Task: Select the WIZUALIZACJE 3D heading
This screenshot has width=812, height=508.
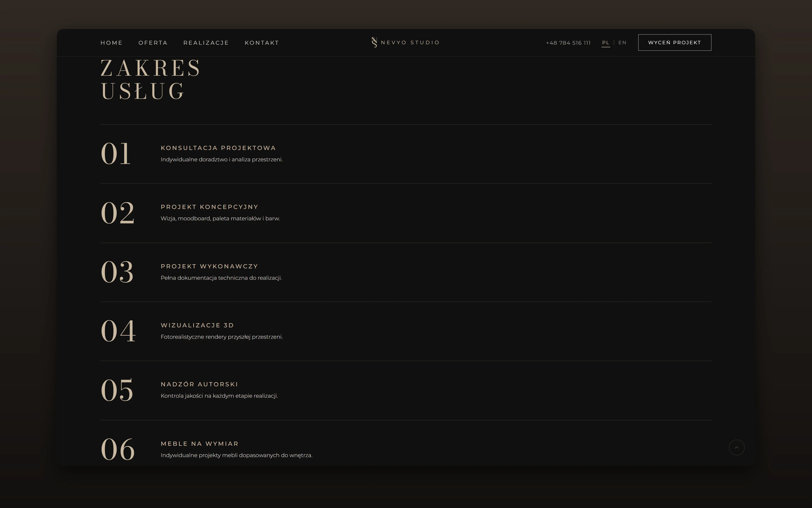Action: [x=197, y=325]
